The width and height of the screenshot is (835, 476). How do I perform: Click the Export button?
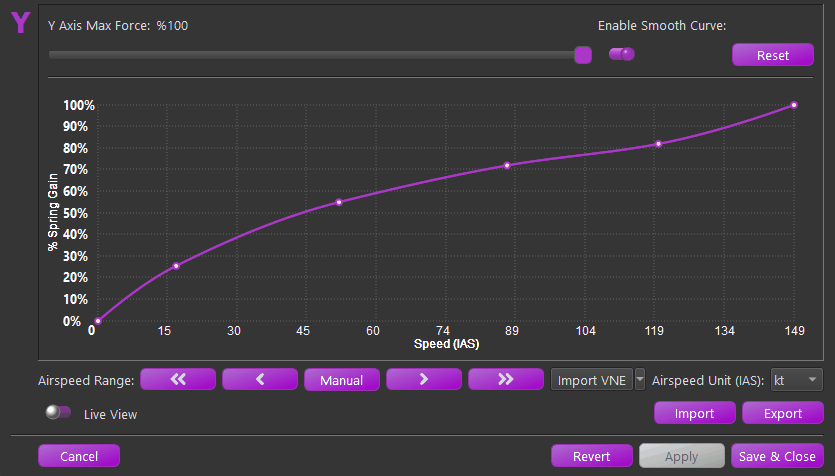click(782, 413)
